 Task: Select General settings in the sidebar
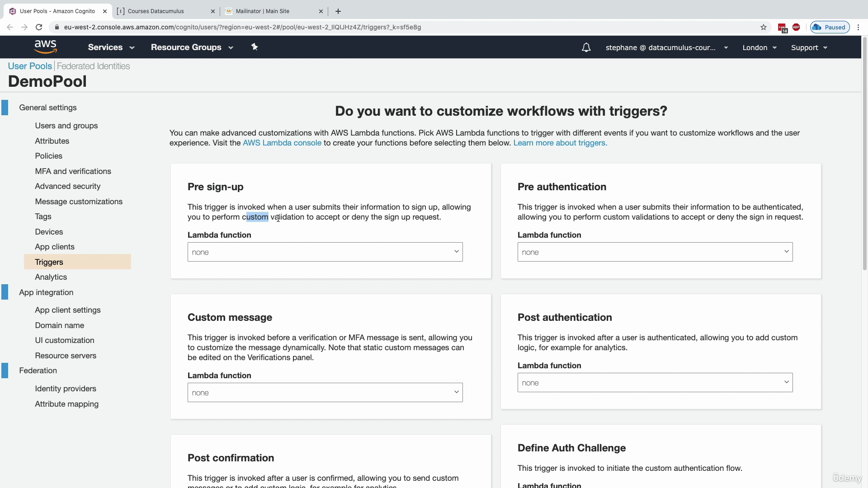(48, 108)
